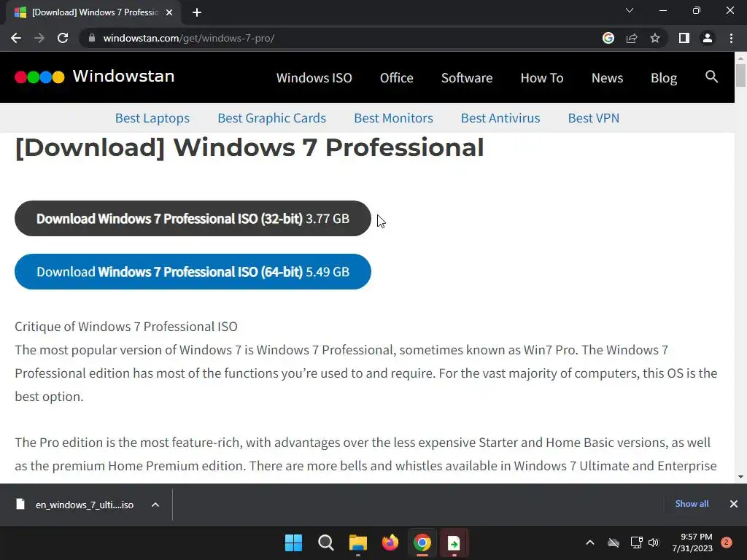Open volume control tray icon
Screen dimensions: 747x560
(654, 542)
